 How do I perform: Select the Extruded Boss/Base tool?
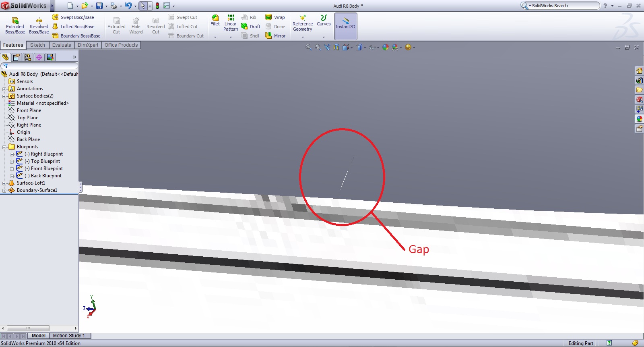pyautogui.click(x=15, y=25)
